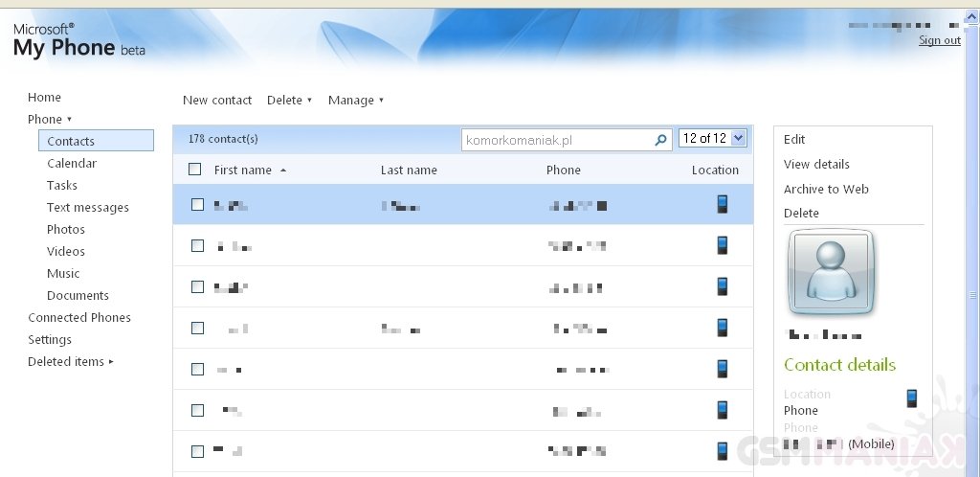Open Videos in sidebar
The width and height of the screenshot is (980, 477).
[x=66, y=251]
